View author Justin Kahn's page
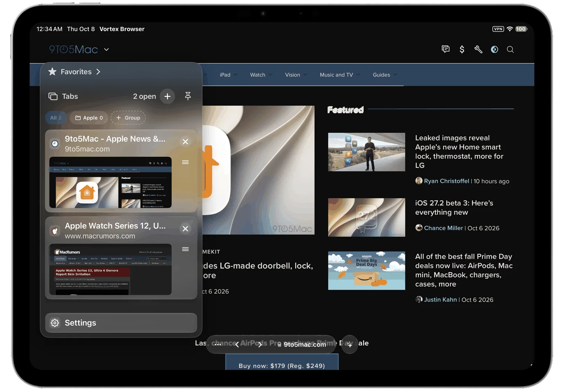This screenshot has height=392, width=564. 440,300
